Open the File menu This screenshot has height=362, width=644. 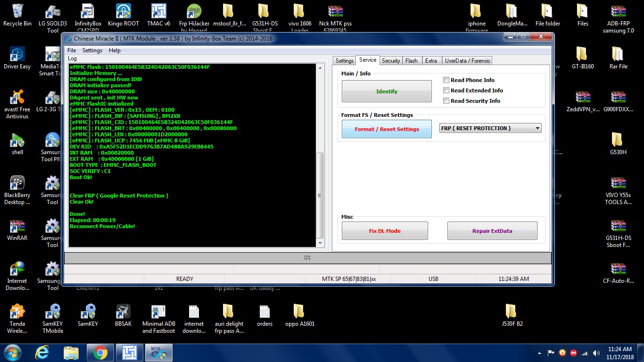click(x=72, y=50)
